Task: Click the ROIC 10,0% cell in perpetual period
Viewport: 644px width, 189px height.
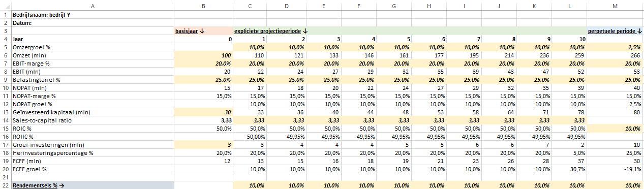Action: coord(615,129)
